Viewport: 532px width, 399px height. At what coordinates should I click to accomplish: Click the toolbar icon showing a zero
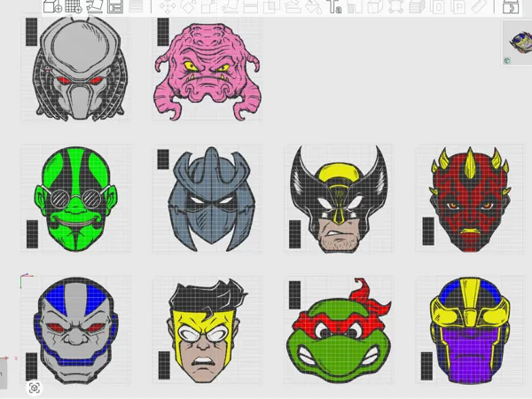pyautogui.click(x=438, y=6)
